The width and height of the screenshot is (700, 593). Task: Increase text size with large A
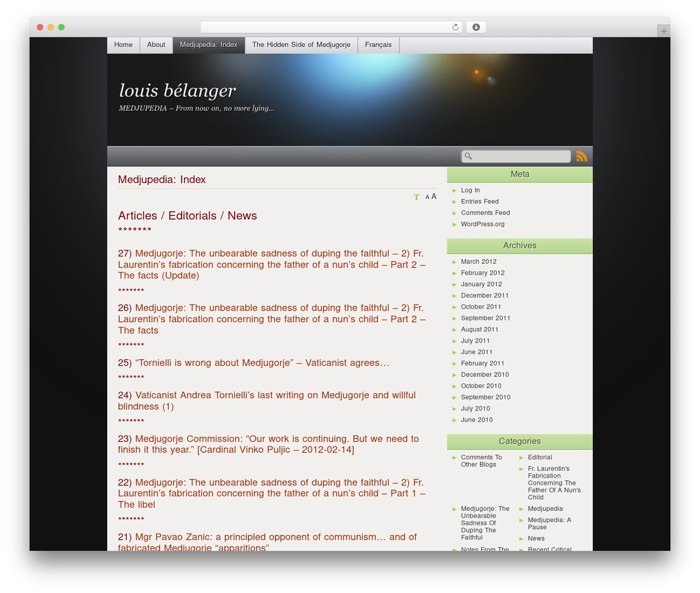[x=434, y=196]
